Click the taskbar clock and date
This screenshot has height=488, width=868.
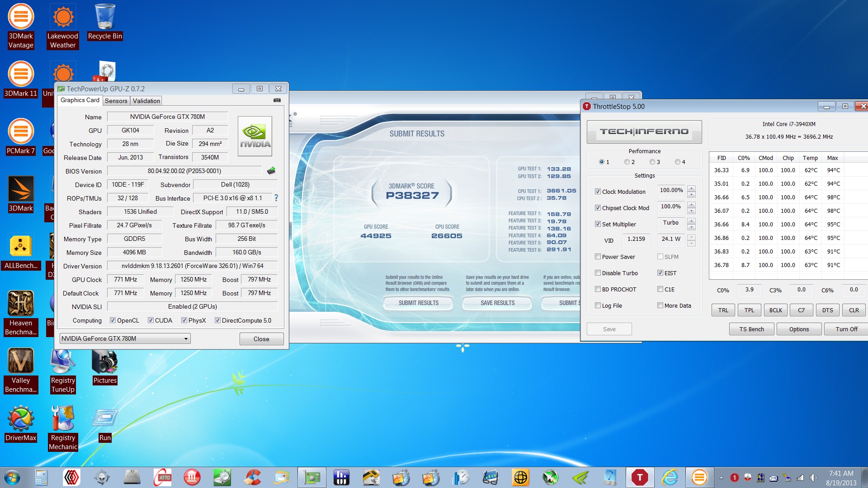tap(841, 478)
